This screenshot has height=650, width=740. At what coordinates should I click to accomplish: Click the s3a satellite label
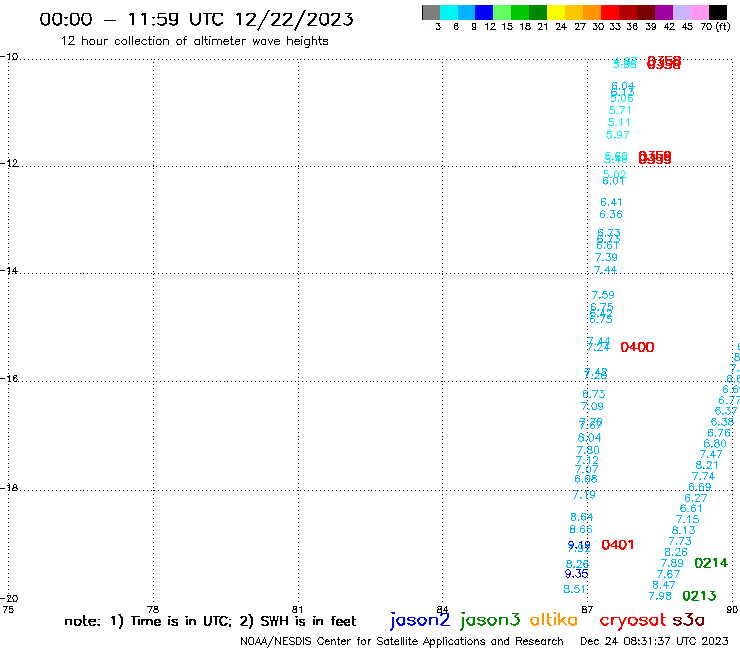click(688, 620)
